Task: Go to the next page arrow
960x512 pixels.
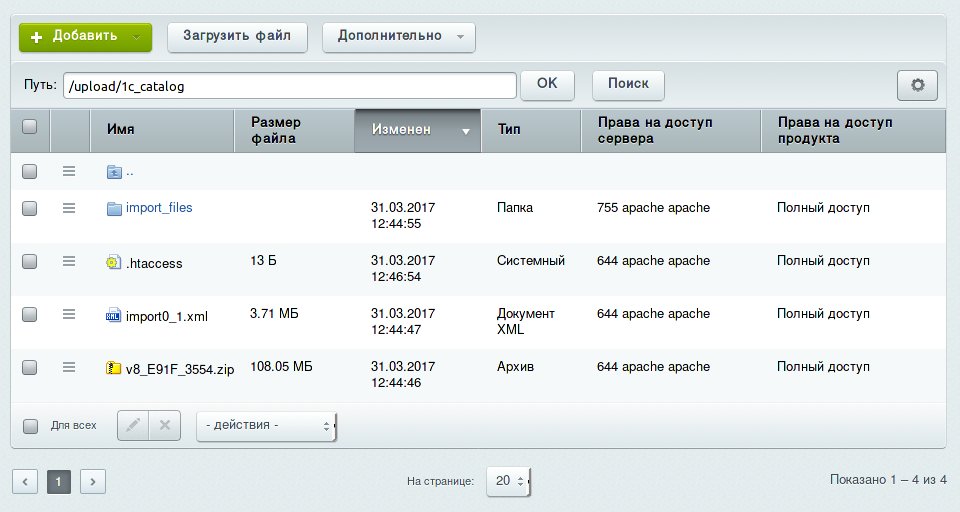Action: click(x=92, y=481)
